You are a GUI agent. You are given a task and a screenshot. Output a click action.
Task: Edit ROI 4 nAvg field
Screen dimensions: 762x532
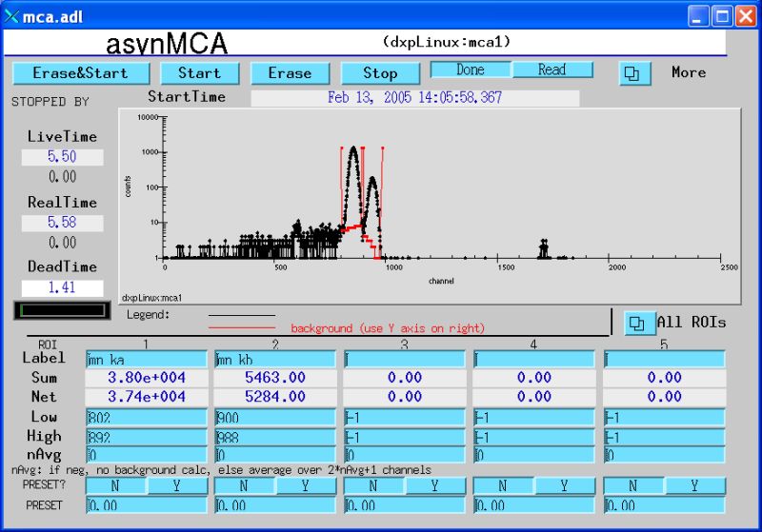coord(534,455)
